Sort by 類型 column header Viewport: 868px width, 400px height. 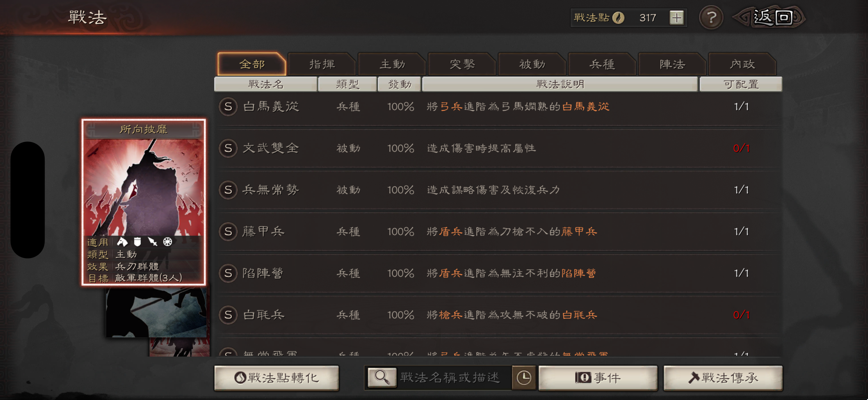[347, 84]
